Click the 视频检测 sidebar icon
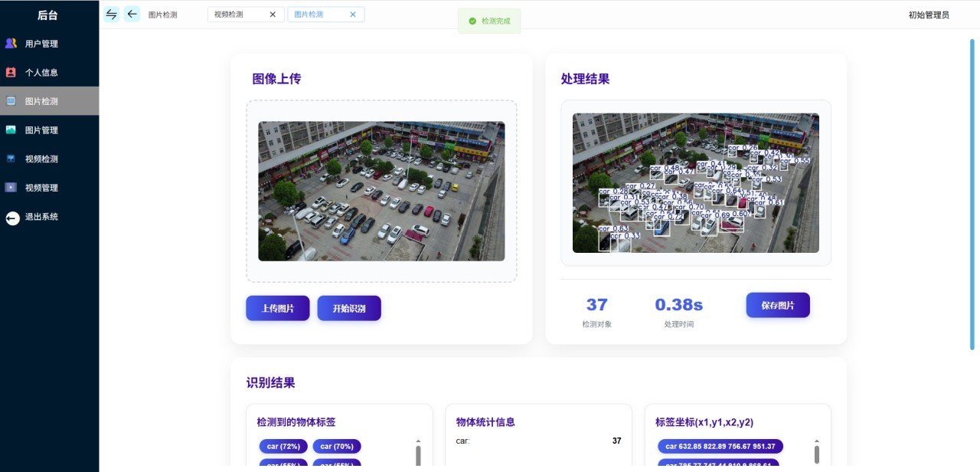Viewport: 980px width, 472px height. (11, 159)
